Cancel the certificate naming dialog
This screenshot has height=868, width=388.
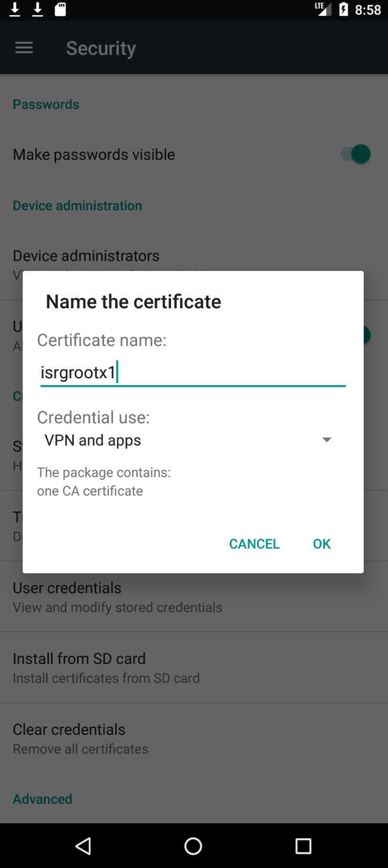[x=254, y=544]
